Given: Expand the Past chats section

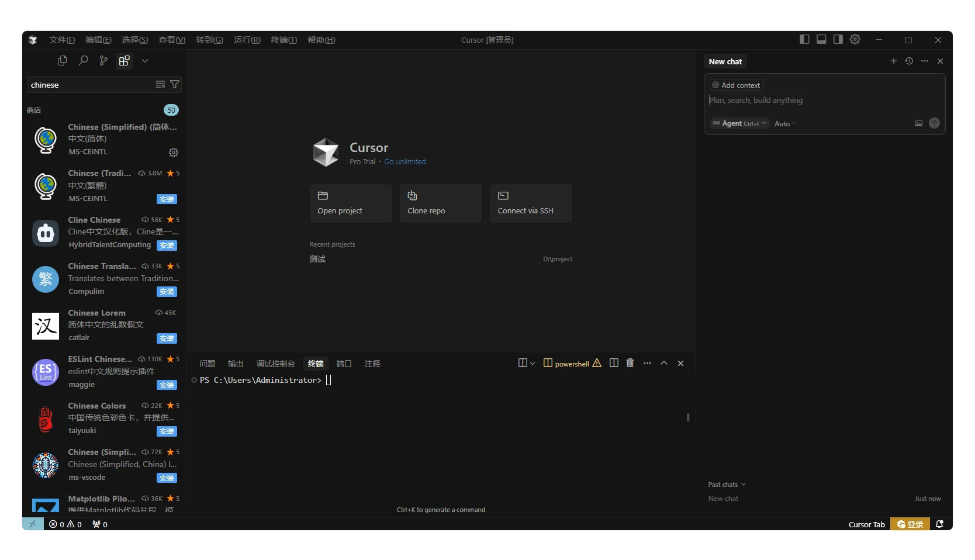Looking at the screenshot, I should [x=727, y=485].
